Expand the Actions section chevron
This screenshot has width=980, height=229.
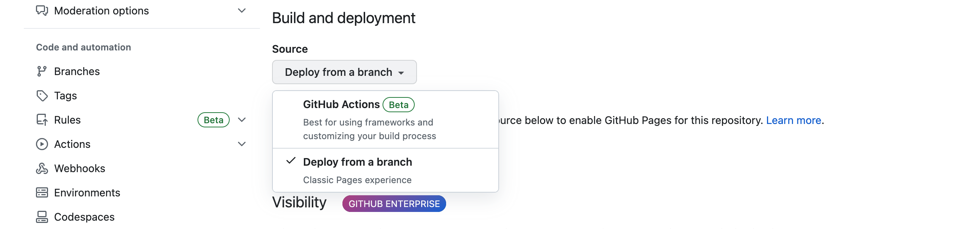(241, 144)
